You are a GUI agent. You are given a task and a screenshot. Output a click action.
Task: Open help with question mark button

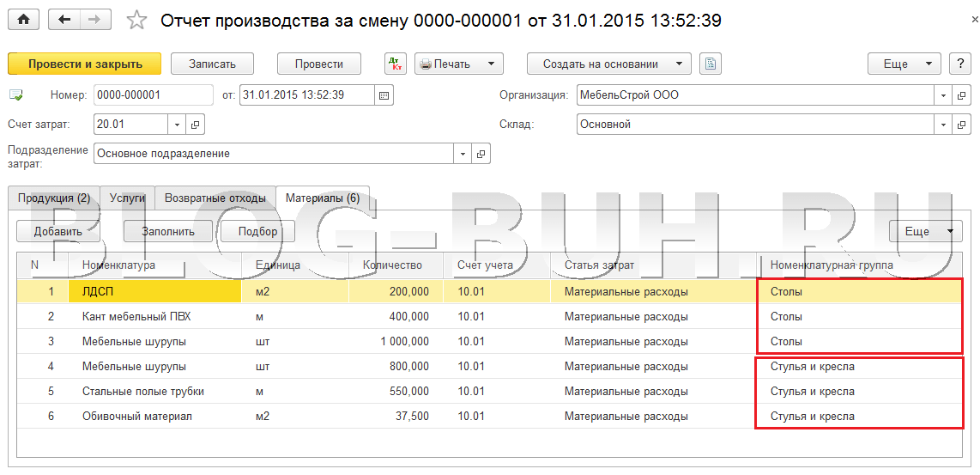point(959,64)
